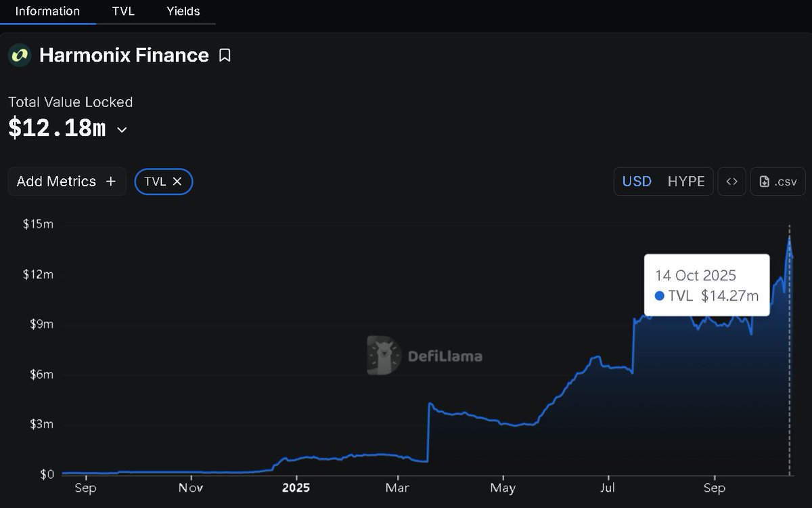The height and width of the screenshot is (508, 812).
Task: Open the Add Metrics selector
Action: (66, 181)
